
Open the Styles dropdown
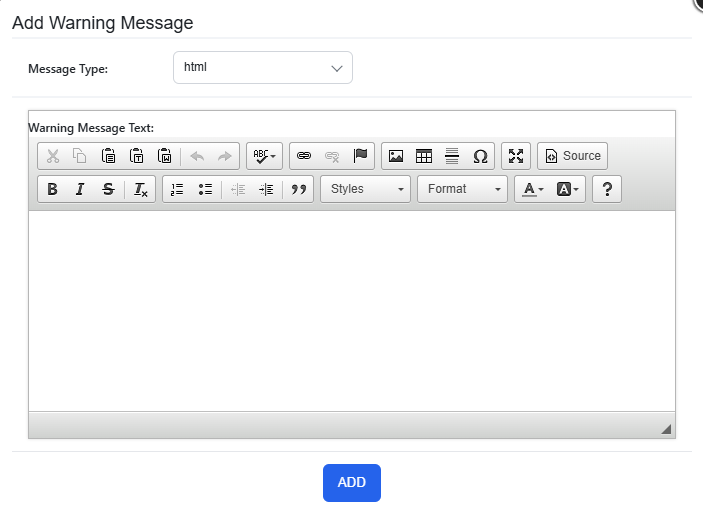[365, 189]
